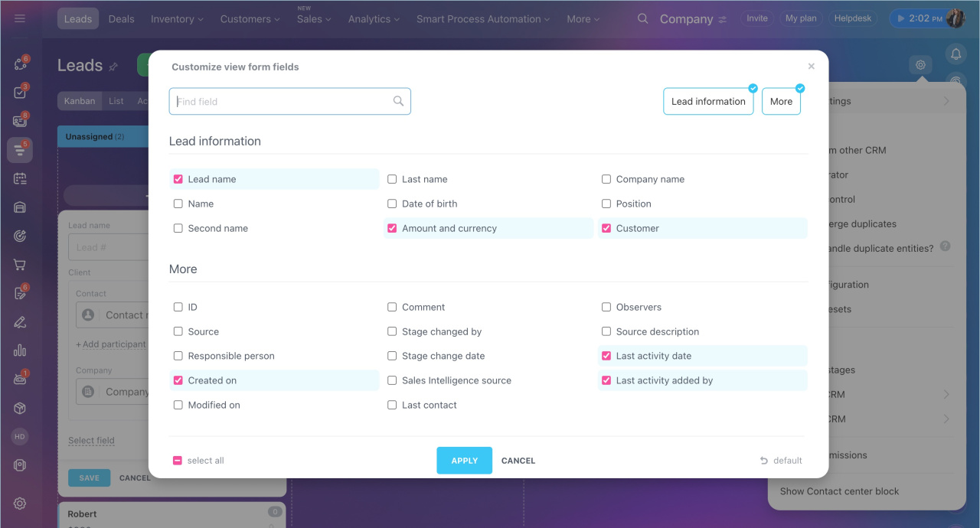This screenshot has height=528, width=980.
Task: Click the Find field search box
Action: click(x=283, y=101)
